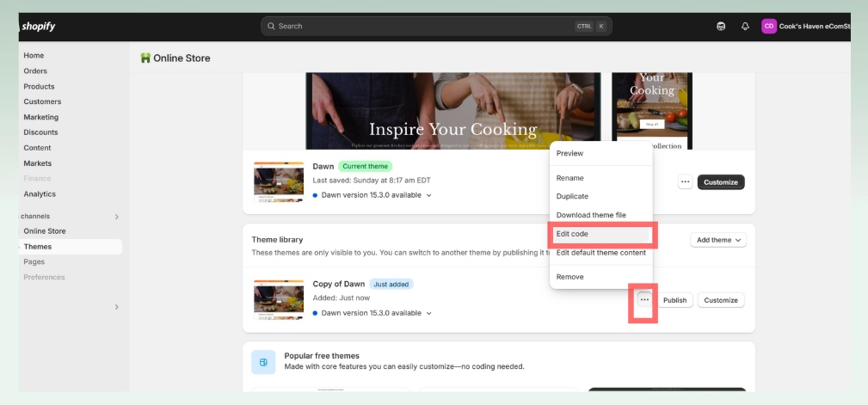The width and height of the screenshot is (868, 405).
Task: Open Marketing in sidebar
Action: (41, 117)
